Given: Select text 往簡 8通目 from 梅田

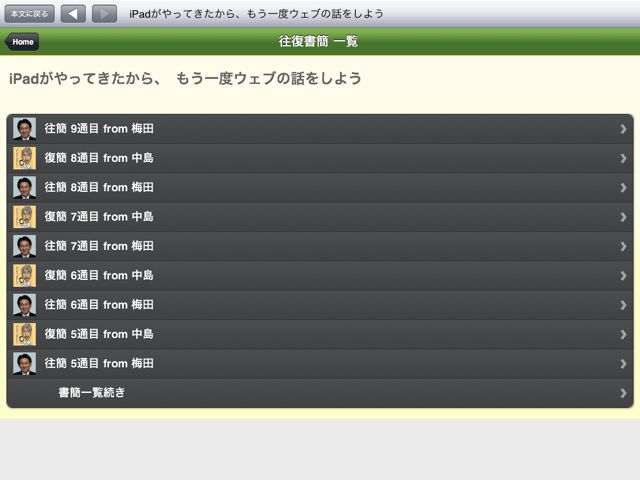Looking at the screenshot, I should (x=99, y=188).
